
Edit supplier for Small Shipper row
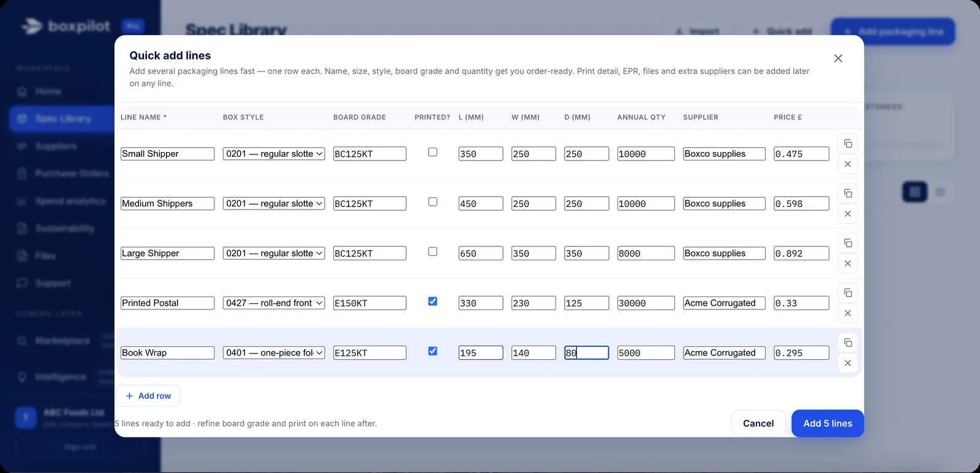point(724,154)
